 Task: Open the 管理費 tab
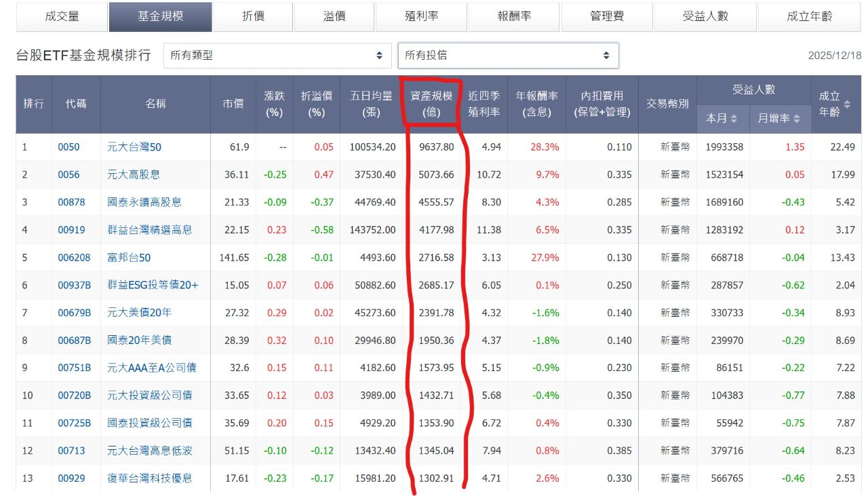point(607,16)
